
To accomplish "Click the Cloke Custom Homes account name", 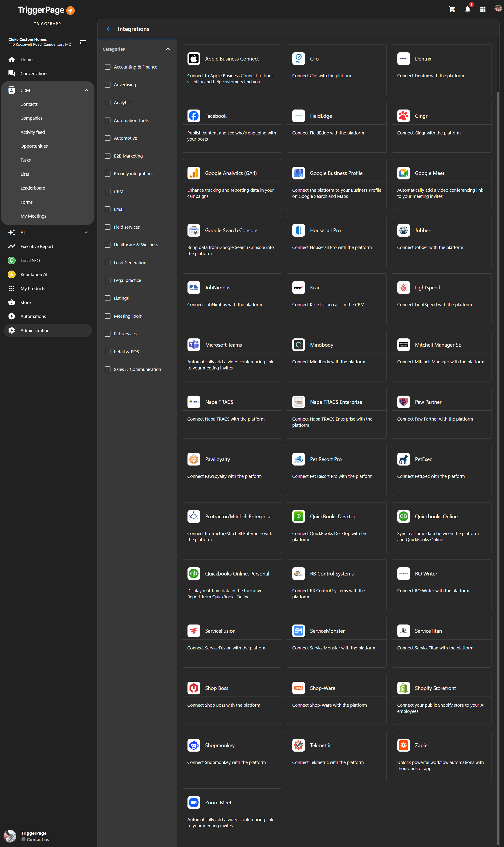I will pyautogui.click(x=28, y=39).
